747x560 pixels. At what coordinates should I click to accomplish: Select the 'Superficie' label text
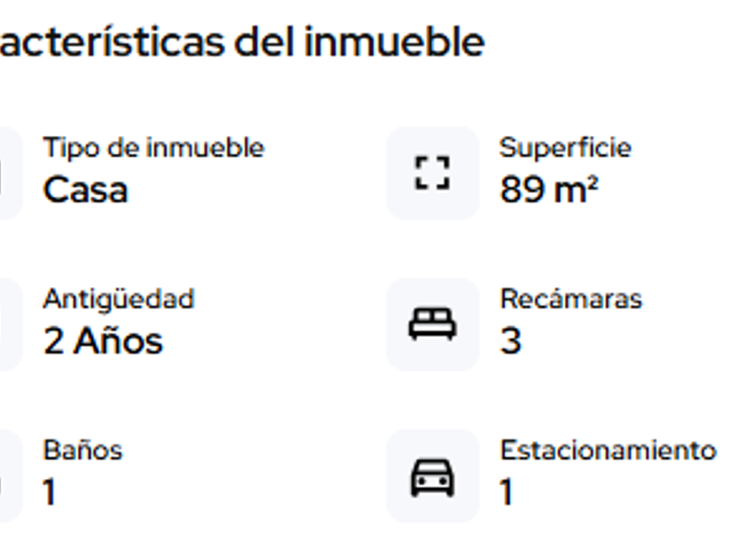click(565, 148)
